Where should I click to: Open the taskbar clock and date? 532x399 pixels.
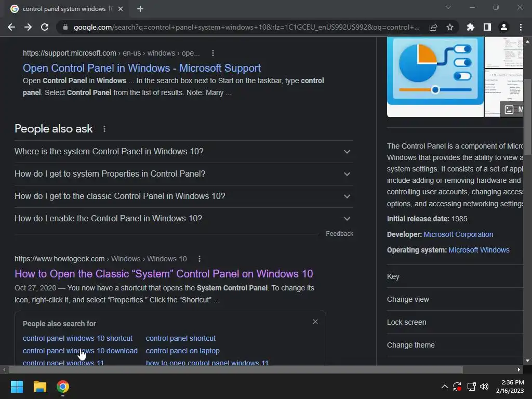(x=510, y=387)
